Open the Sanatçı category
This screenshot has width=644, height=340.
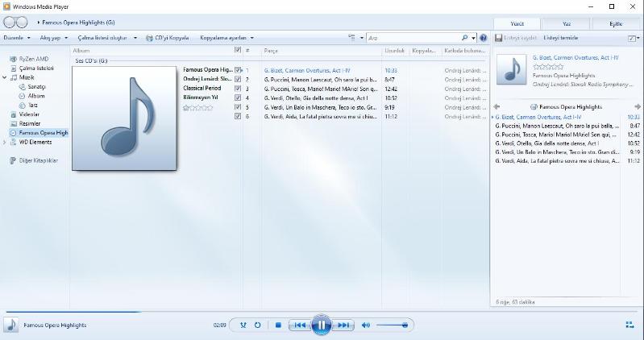pos(36,87)
